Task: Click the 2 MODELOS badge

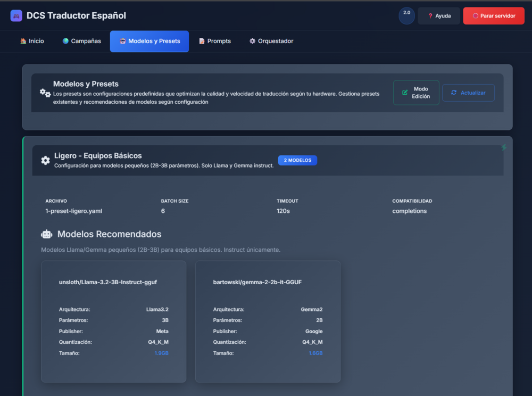Action: [297, 160]
